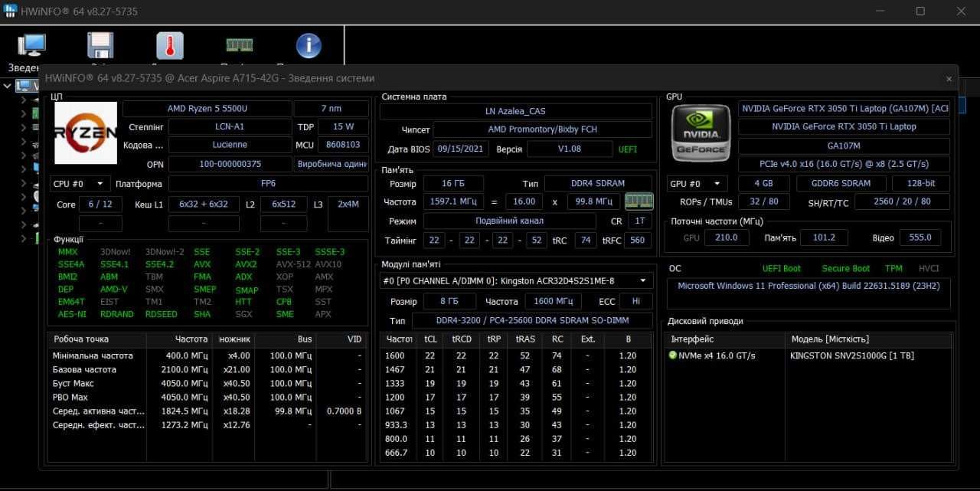Click the tRCD column header in memory timings table

point(461,339)
